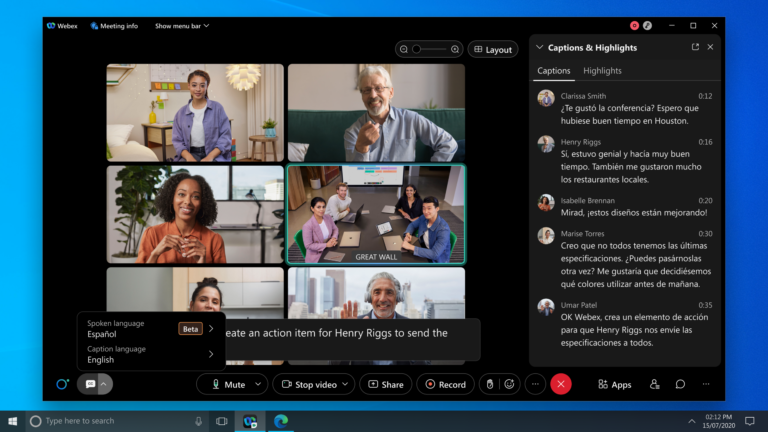
Task: Open the Webex Assistant icon
Action: [x=62, y=384]
